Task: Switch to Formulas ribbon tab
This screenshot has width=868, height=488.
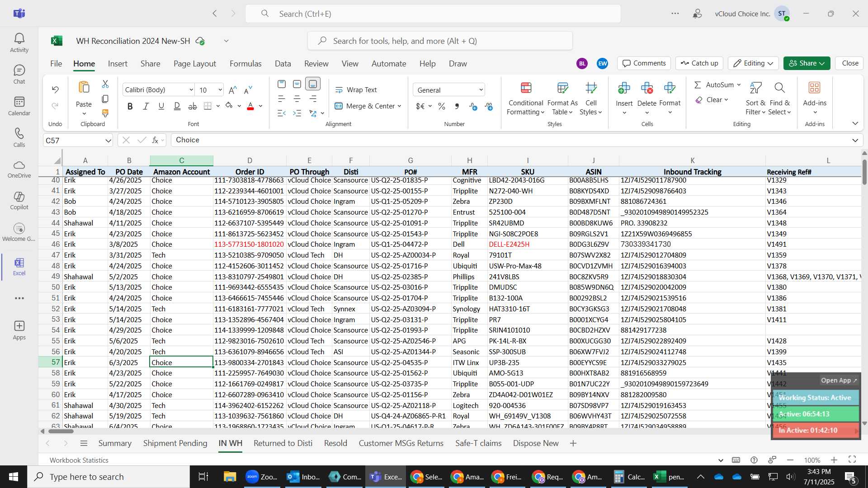Action: (245, 64)
